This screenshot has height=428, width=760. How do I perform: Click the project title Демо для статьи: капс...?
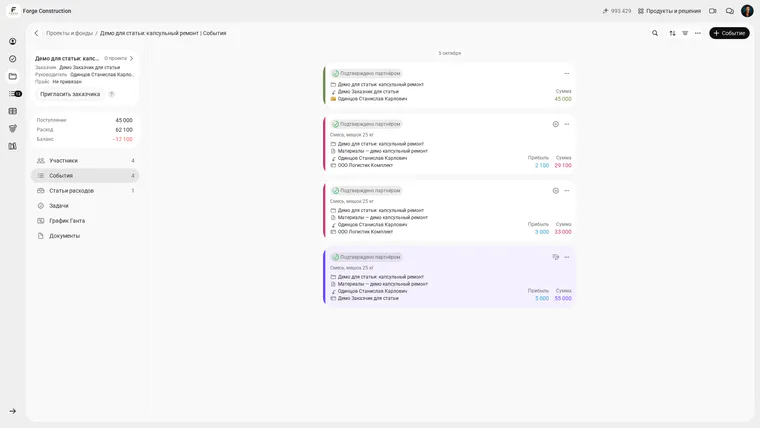pos(67,58)
